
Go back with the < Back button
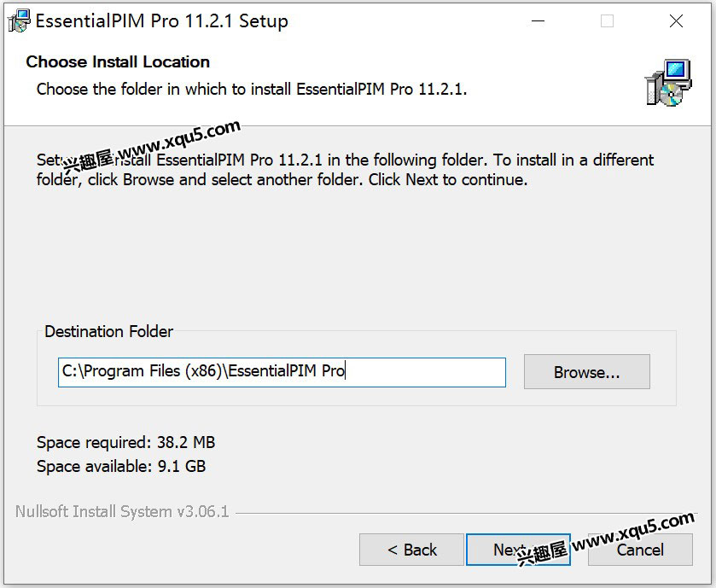[411, 550]
